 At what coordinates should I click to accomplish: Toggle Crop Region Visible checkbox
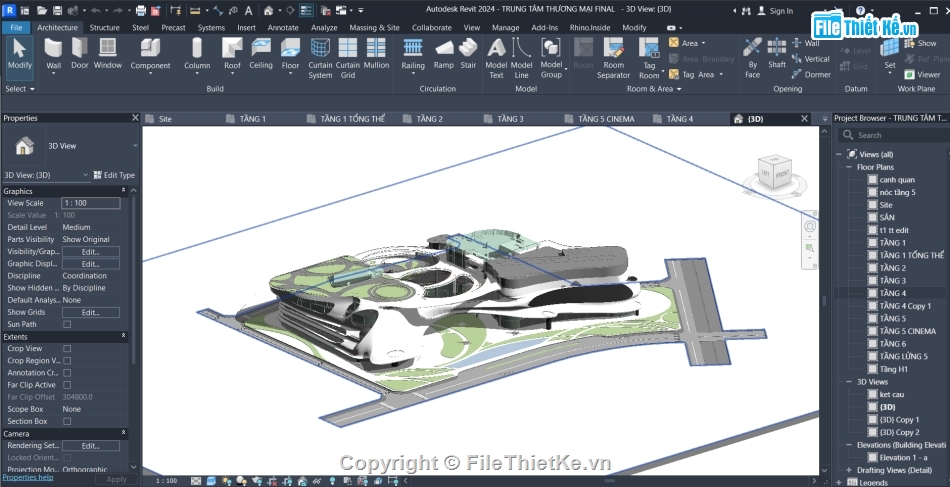tap(67, 360)
